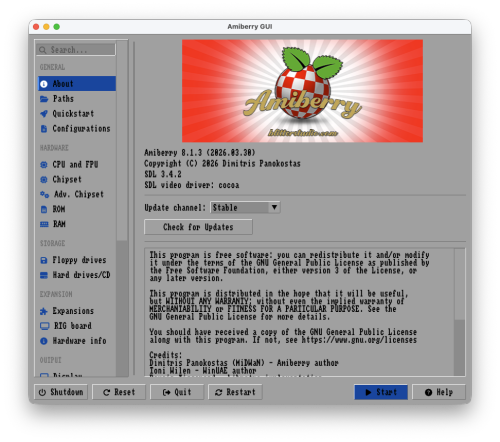Image resolution: width=500 pixels, height=442 pixels.
Task: Focus the sidebar Search field
Action: click(76, 50)
